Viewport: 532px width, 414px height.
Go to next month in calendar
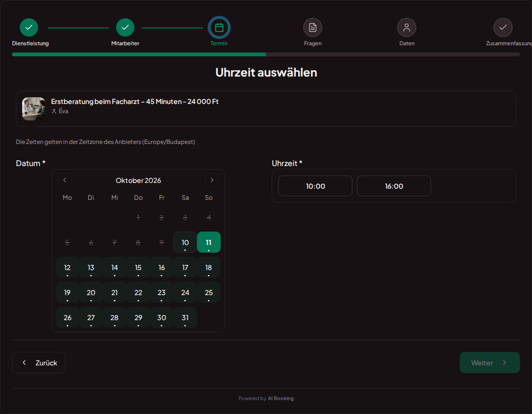tap(212, 180)
